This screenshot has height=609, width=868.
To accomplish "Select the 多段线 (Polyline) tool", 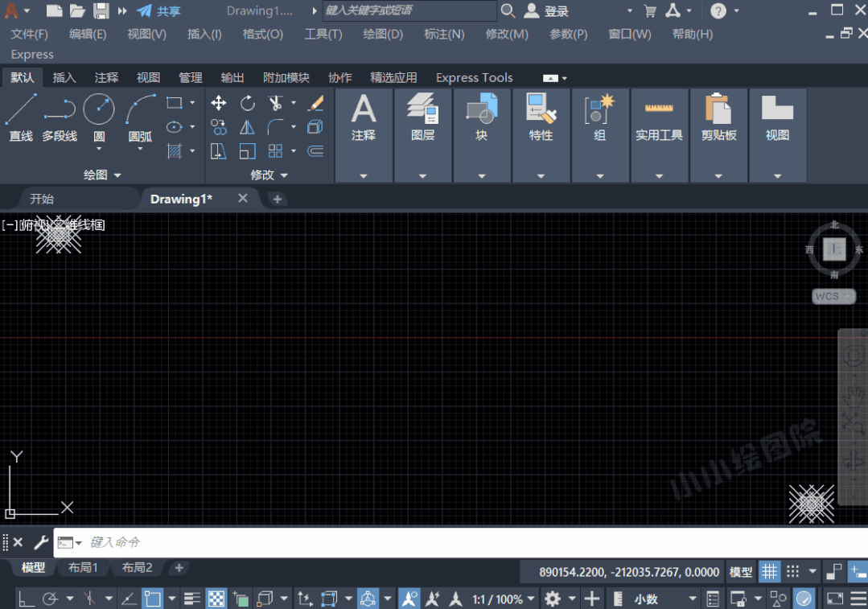I will [60, 117].
